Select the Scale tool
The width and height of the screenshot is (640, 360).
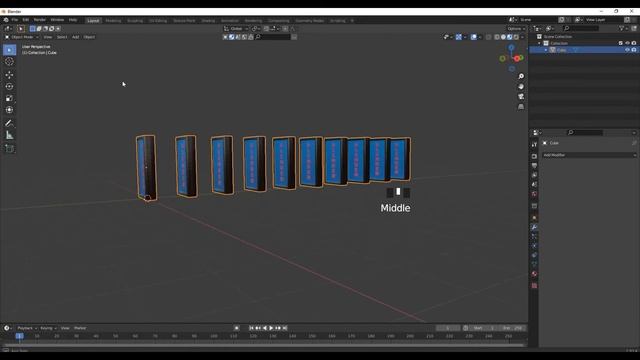(x=9, y=98)
